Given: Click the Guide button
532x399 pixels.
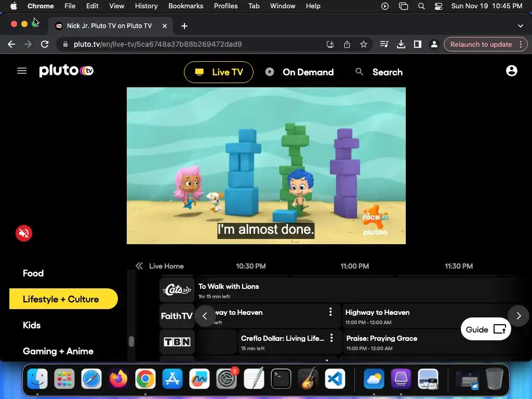Looking at the screenshot, I should (x=486, y=329).
